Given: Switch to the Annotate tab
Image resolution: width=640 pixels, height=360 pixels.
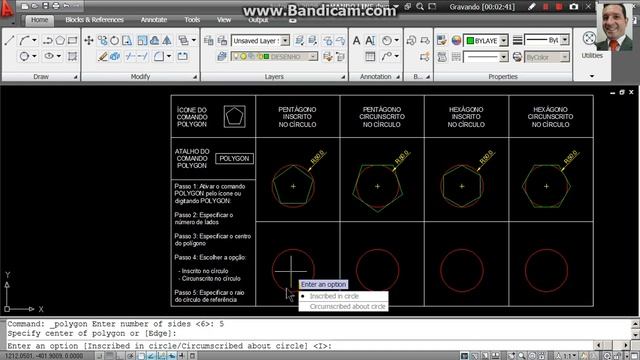Looking at the screenshot, I should pos(154,20).
